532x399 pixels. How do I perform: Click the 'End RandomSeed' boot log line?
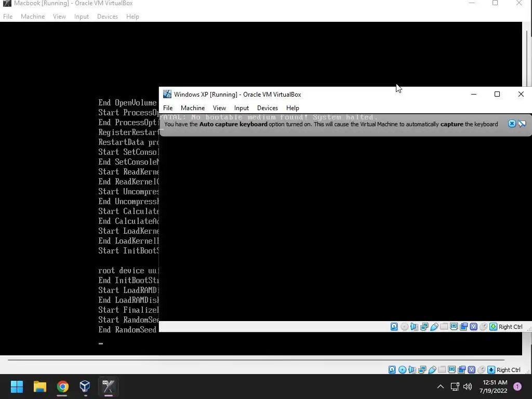pos(128,329)
